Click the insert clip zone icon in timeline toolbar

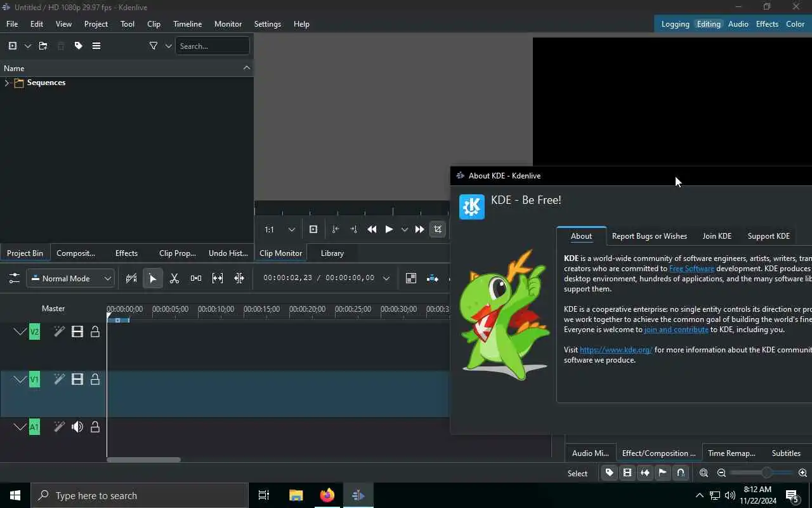[x=432, y=278]
